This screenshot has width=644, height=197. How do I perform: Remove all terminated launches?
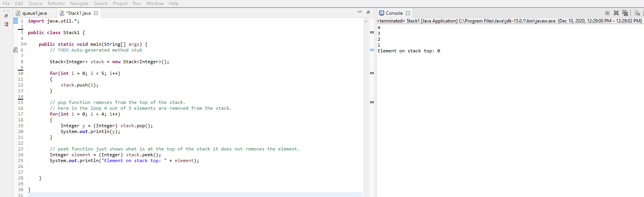pos(625,13)
